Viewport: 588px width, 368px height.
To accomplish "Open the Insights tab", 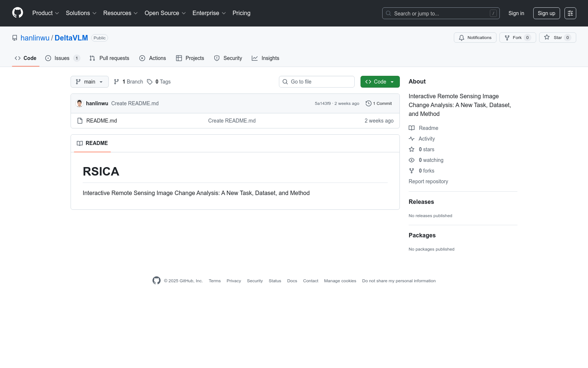I will click(265, 58).
